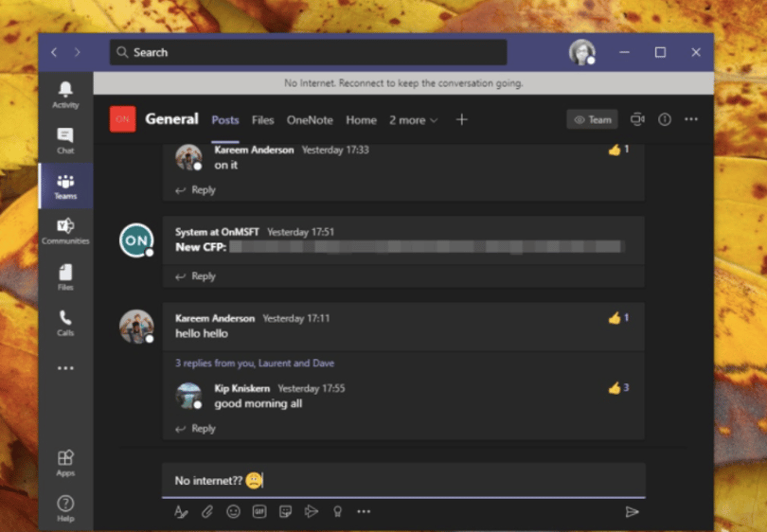Expand 3 replies from you, Laurent and Dave
The height and width of the screenshot is (532, 767).
click(255, 364)
